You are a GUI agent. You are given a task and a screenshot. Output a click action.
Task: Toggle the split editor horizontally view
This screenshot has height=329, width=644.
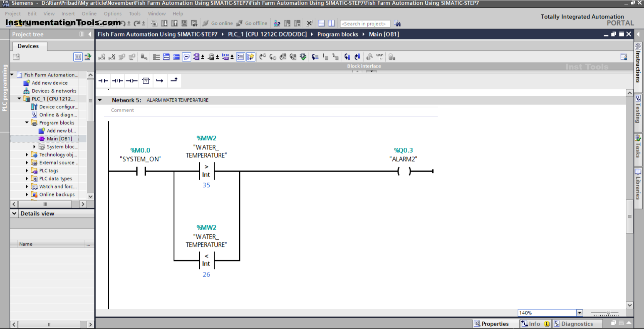[x=321, y=23]
